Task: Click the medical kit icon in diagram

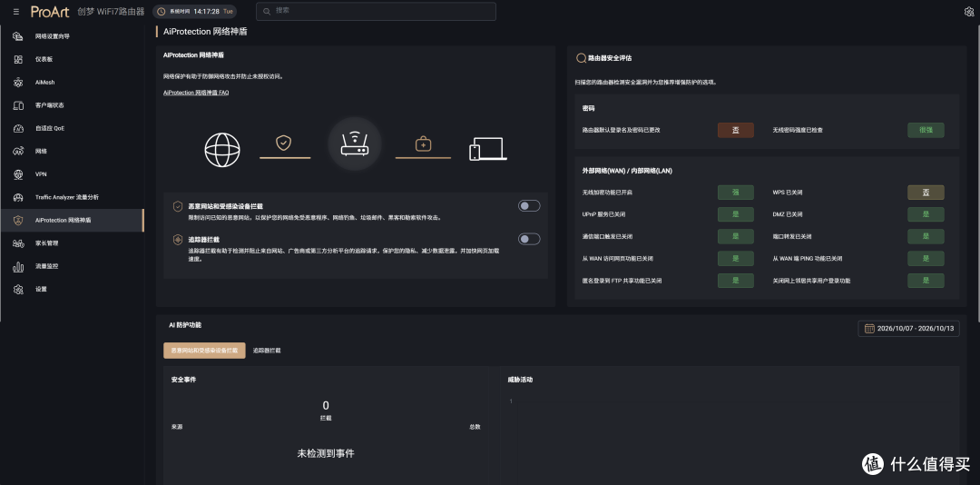Action: click(423, 144)
